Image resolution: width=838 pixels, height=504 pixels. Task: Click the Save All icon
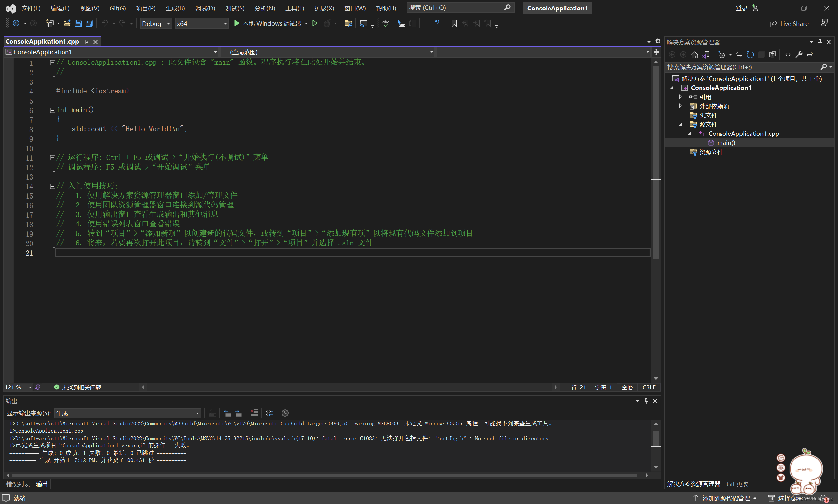click(89, 23)
